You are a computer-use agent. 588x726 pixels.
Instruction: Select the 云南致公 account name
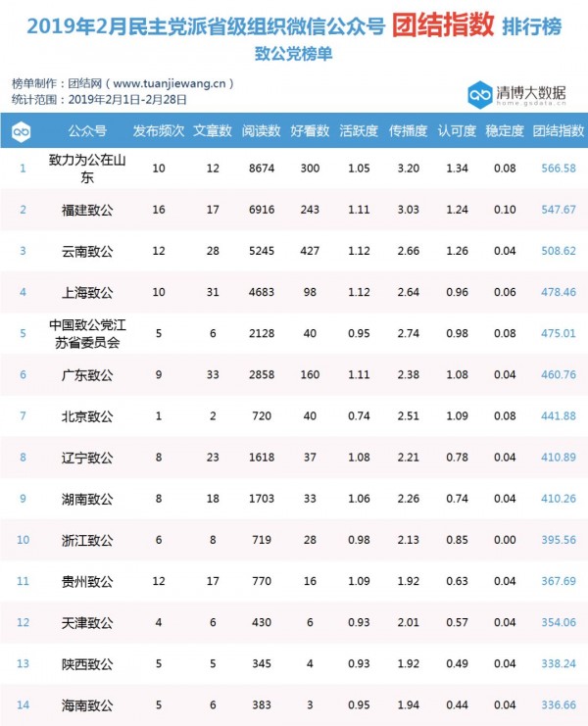87,252
